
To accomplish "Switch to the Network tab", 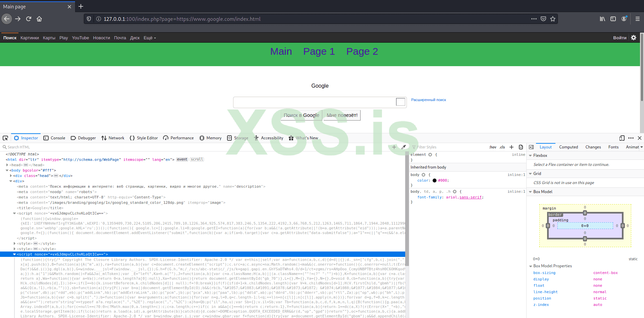I will pos(113,138).
